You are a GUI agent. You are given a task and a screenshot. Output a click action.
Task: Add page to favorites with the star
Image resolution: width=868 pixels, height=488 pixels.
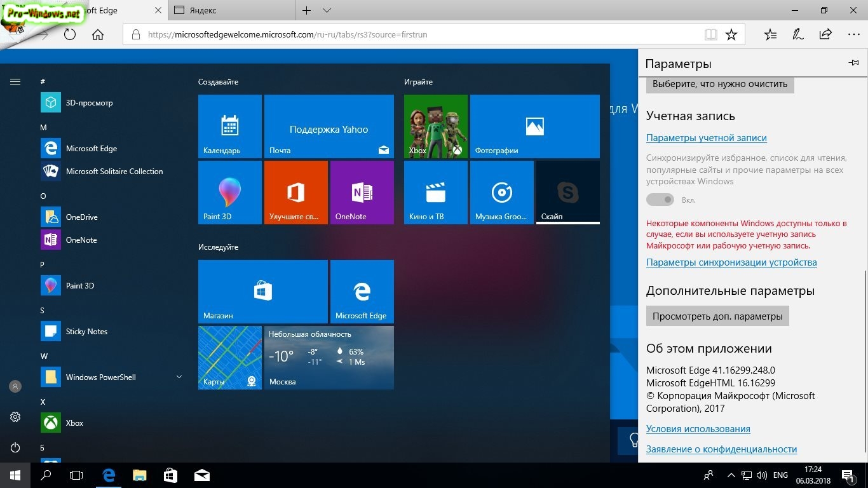[x=731, y=34]
